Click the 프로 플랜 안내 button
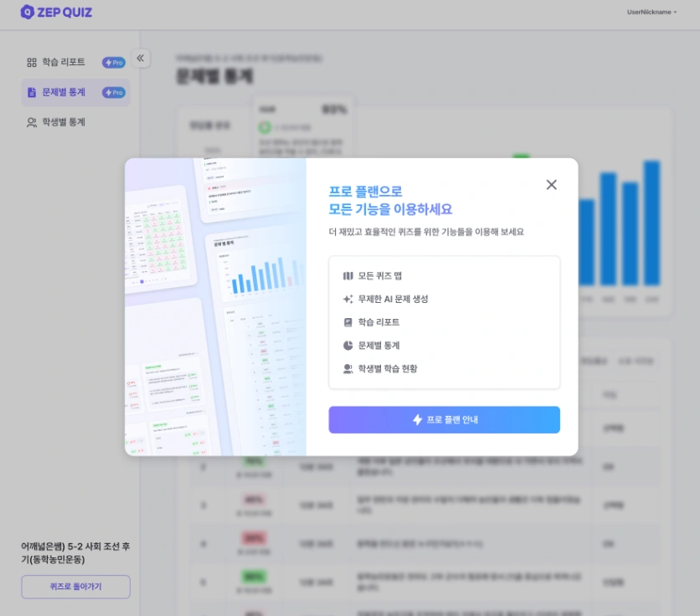The width and height of the screenshot is (700, 616). (x=444, y=419)
